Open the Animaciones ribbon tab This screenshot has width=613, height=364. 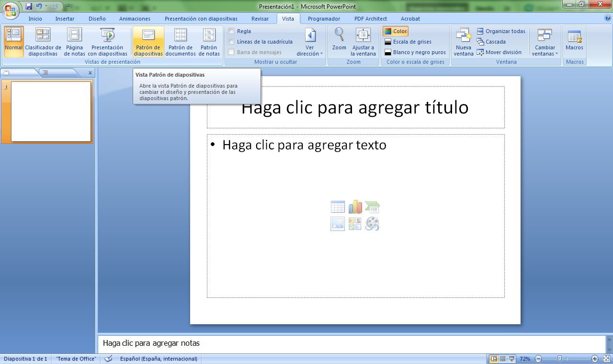coord(135,19)
